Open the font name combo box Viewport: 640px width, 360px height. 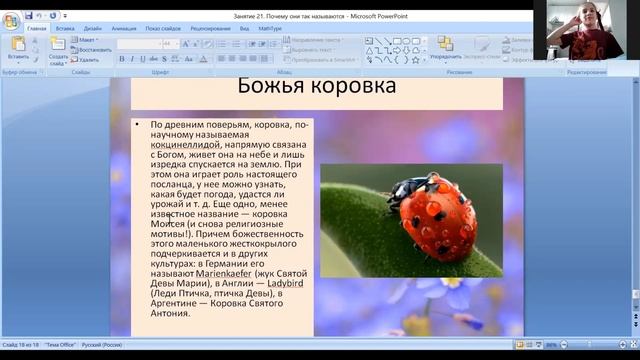click(x=140, y=44)
